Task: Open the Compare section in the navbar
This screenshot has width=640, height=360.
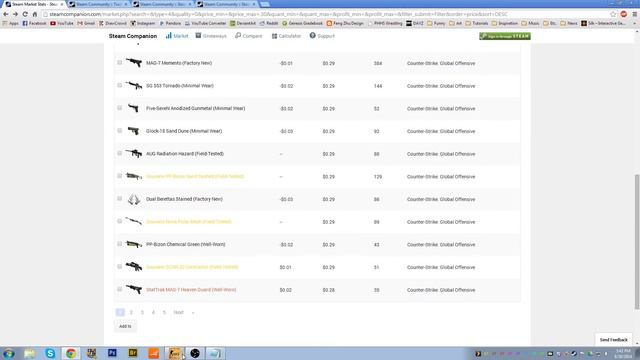Action: (x=249, y=36)
